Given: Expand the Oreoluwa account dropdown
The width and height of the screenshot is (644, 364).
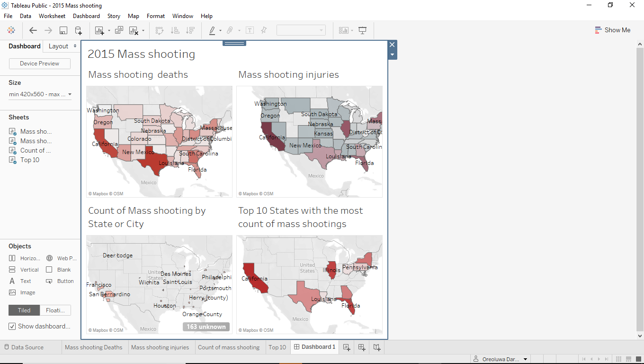Looking at the screenshot, I should (x=500, y=359).
